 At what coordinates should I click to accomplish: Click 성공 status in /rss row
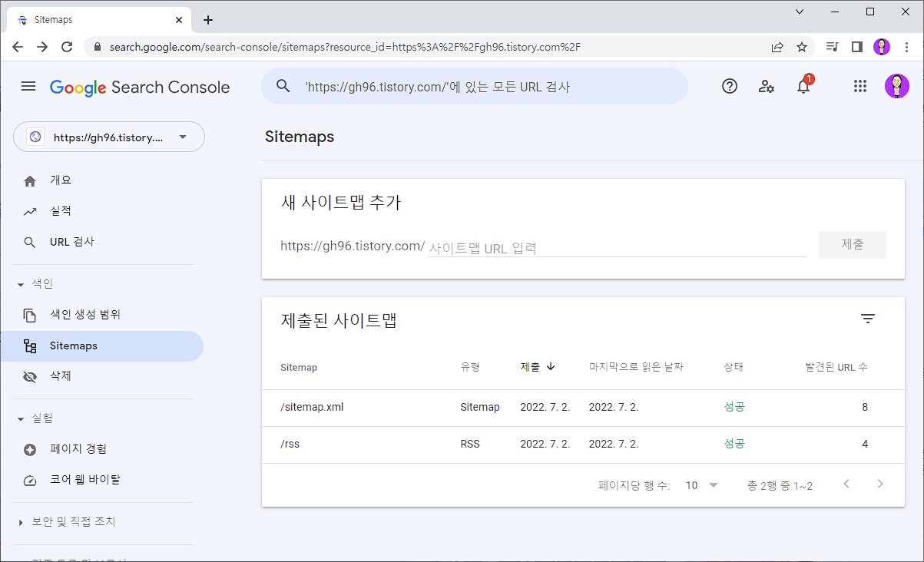[734, 444]
